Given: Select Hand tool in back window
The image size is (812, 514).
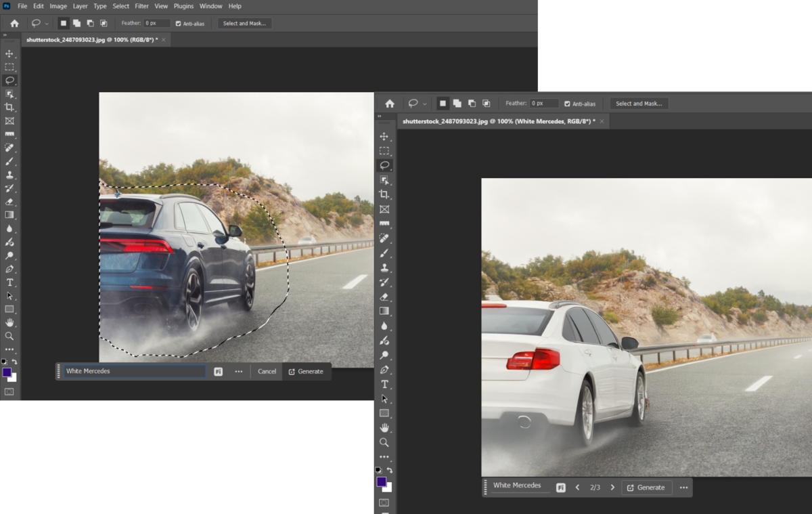Looking at the screenshot, I should (x=9, y=322).
